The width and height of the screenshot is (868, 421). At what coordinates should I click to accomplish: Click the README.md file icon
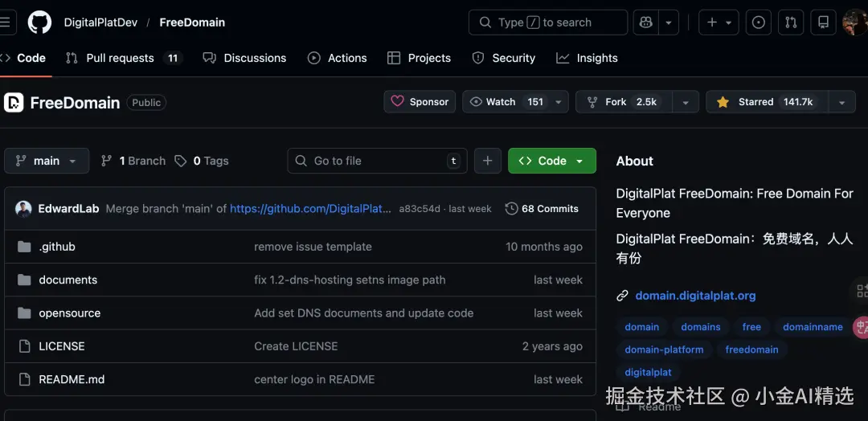tap(24, 379)
